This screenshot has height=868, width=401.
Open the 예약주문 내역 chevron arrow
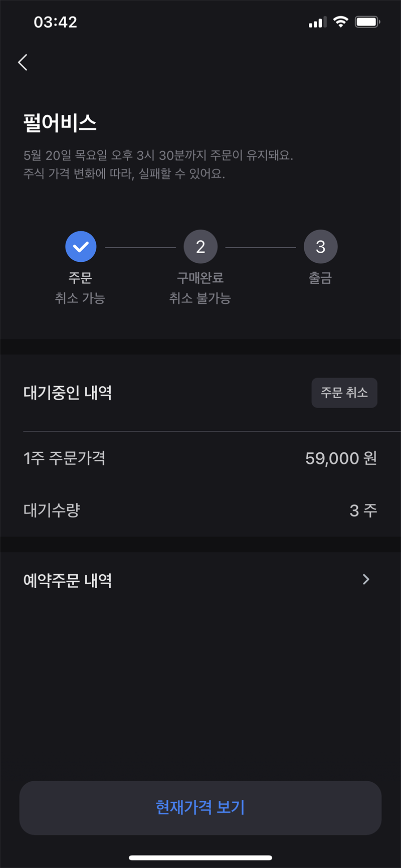pos(366,580)
